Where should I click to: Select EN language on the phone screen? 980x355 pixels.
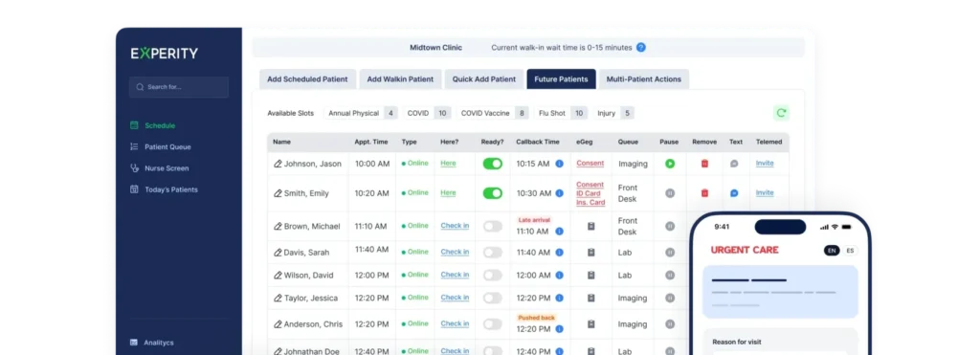click(832, 251)
